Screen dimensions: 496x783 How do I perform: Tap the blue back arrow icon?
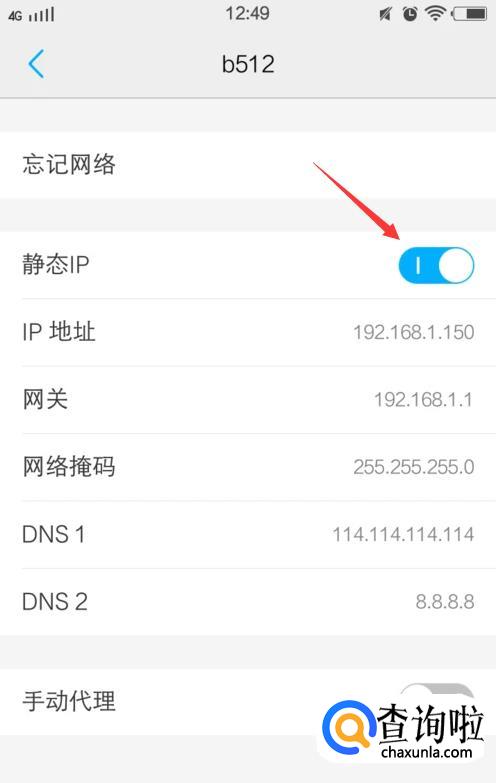[x=36, y=64]
